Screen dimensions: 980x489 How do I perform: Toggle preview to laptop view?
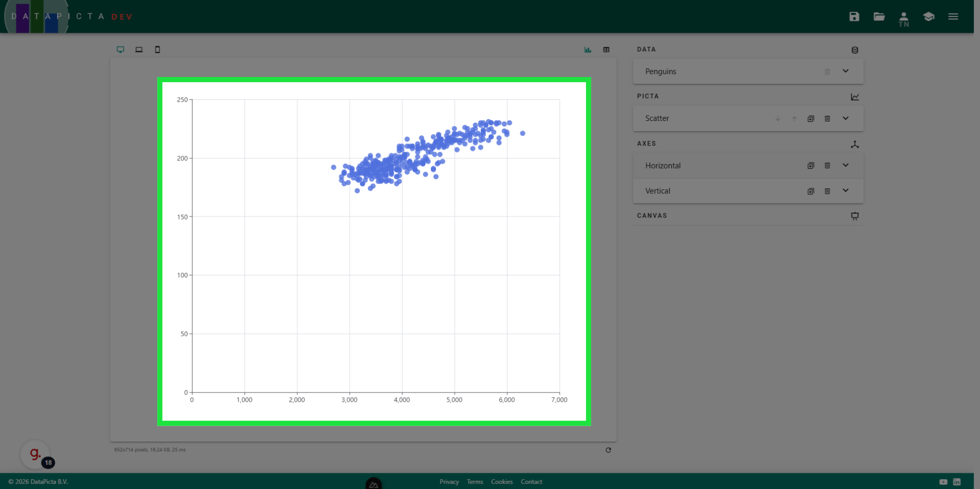click(x=139, y=50)
